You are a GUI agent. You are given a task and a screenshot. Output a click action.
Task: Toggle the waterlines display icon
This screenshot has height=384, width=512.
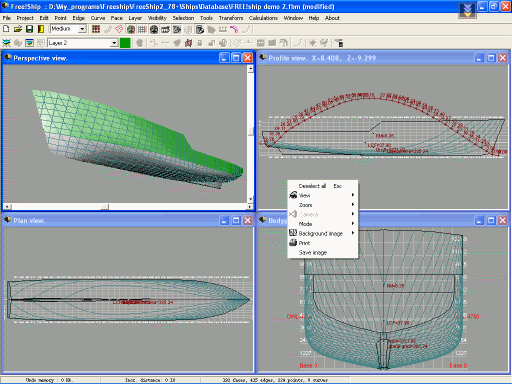point(177,29)
